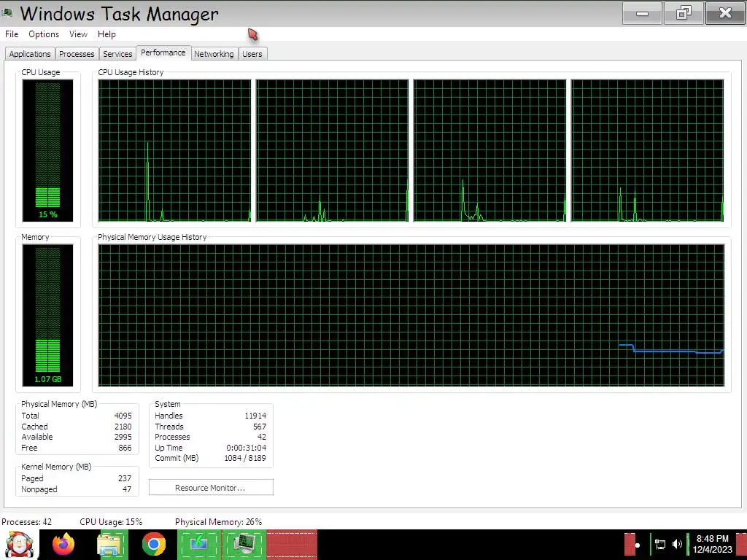Screen dimensions: 747x560
Task: Click the Commit value 1084 / 8189
Action: click(x=245, y=458)
